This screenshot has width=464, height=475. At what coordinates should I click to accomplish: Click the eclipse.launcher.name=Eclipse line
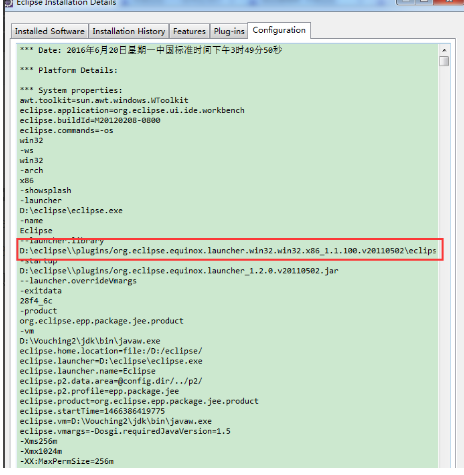click(88, 371)
